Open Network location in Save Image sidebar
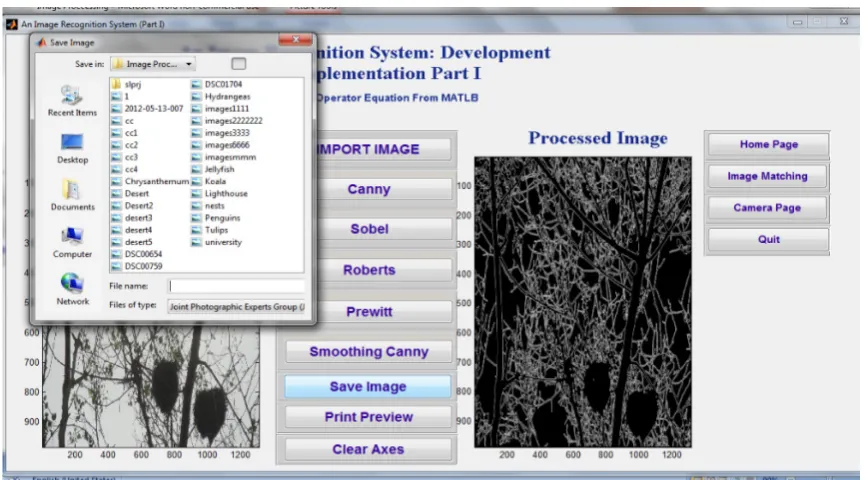 (x=72, y=290)
